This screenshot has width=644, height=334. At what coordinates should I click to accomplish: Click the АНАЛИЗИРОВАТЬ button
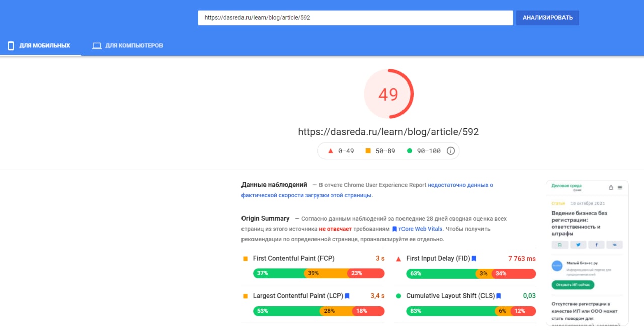pos(547,18)
